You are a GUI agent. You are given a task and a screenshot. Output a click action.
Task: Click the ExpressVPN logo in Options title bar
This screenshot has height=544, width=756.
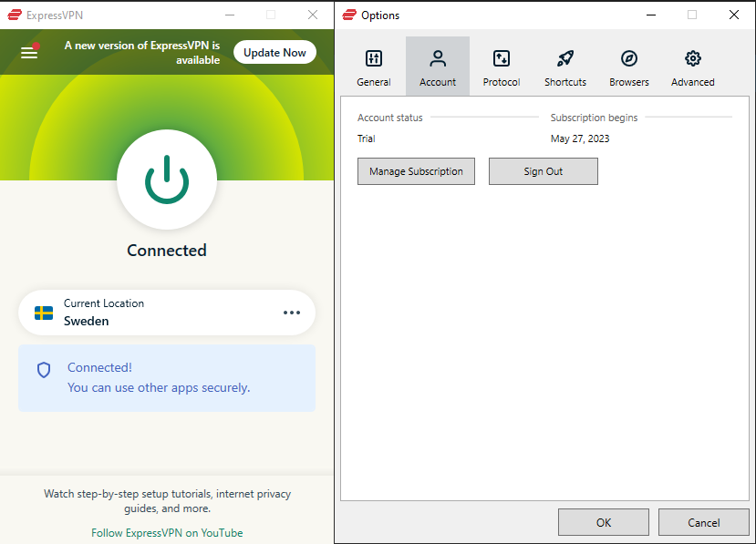pyautogui.click(x=349, y=15)
